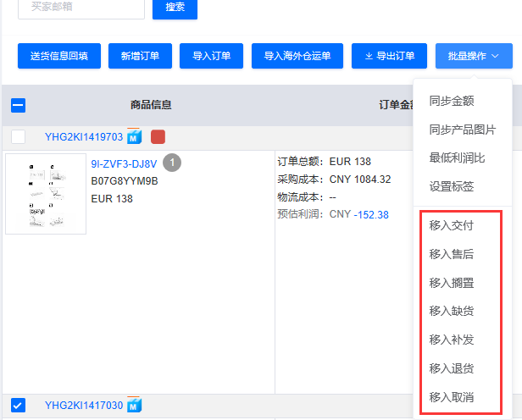Image resolution: width=522 pixels, height=420 pixels.
Task: Click the blue M icon beside order YHG2KI1417030
Action: pyautogui.click(x=134, y=406)
